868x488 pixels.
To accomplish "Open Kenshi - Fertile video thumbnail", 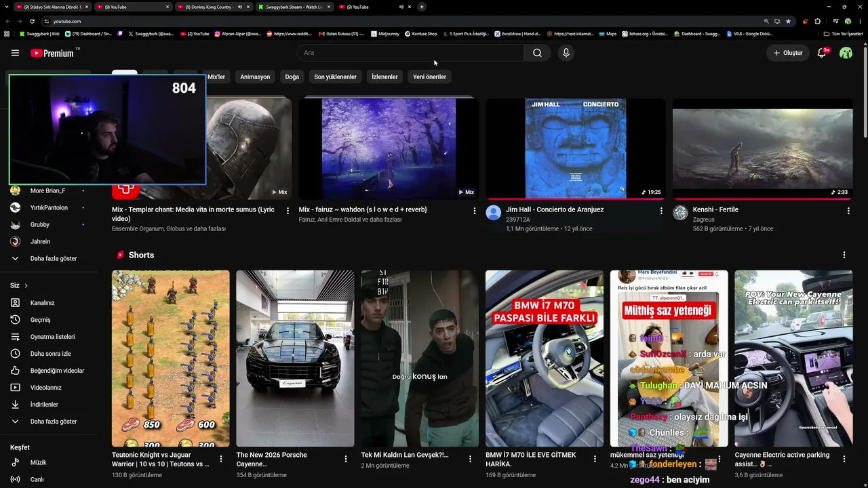I will [x=763, y=148].
